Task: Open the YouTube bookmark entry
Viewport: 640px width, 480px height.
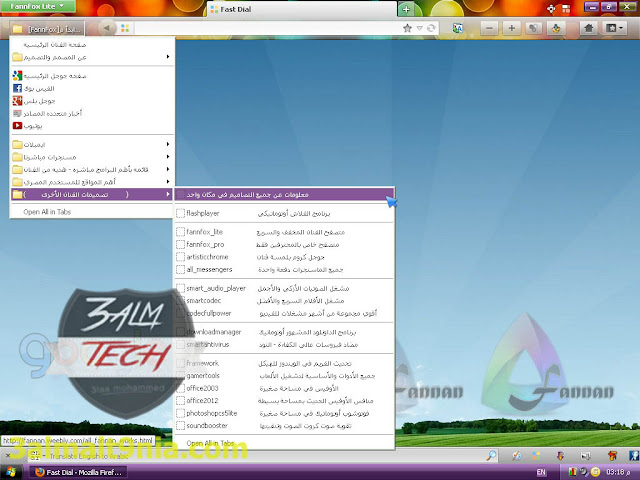Action: tap(92, 126)
